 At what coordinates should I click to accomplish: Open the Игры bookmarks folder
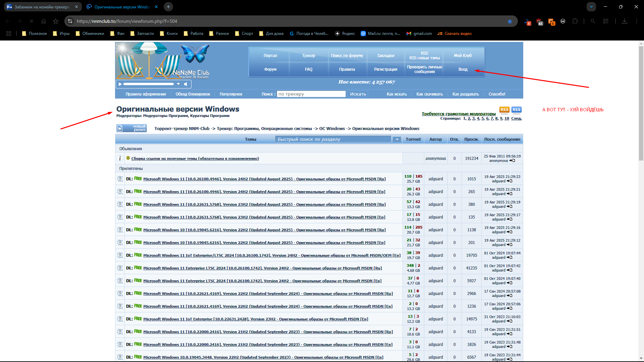click(61, 34)
